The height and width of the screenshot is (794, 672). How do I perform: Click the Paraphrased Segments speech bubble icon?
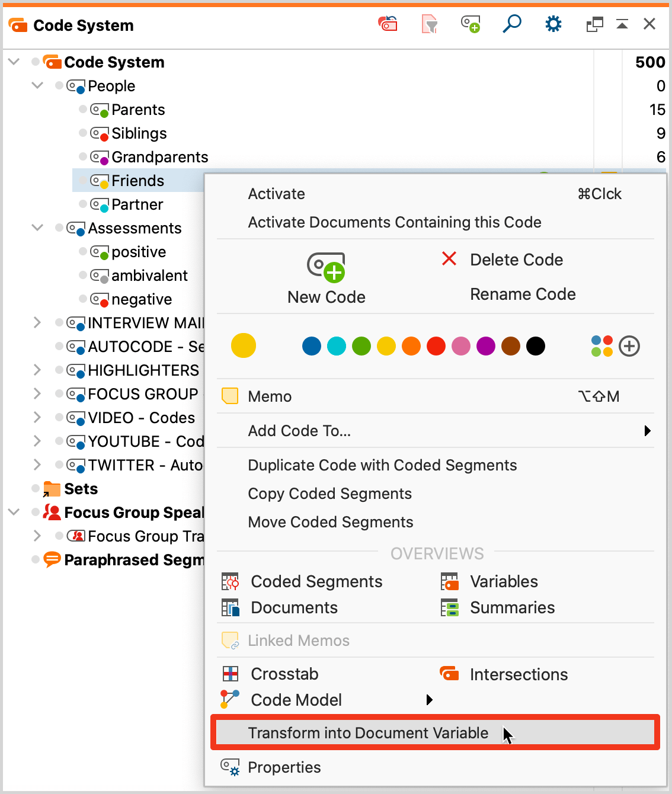click(x=52, y=559)
